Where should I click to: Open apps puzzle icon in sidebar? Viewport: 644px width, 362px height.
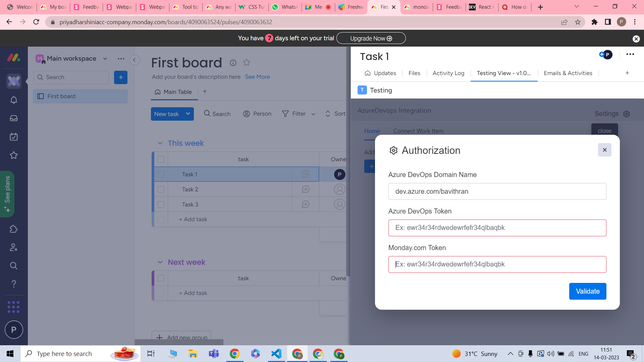(x=14, y=229)
